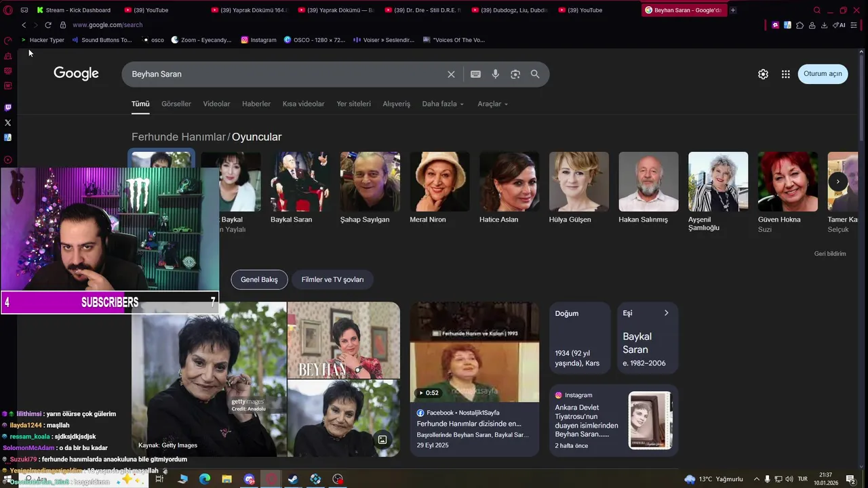Search by image with Google Lens
Image resolution: width=868 pixels, height=488 pixels.
coord(515,74)
